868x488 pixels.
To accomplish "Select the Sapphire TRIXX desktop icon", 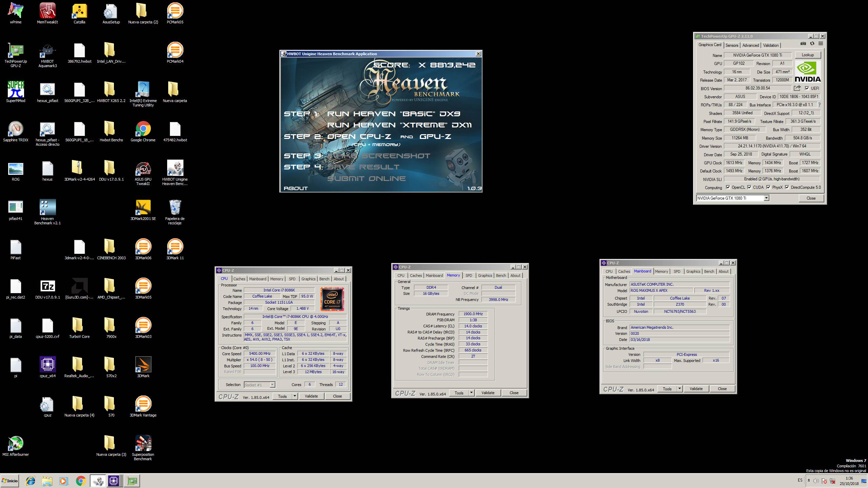I will [x=16, y=131].
